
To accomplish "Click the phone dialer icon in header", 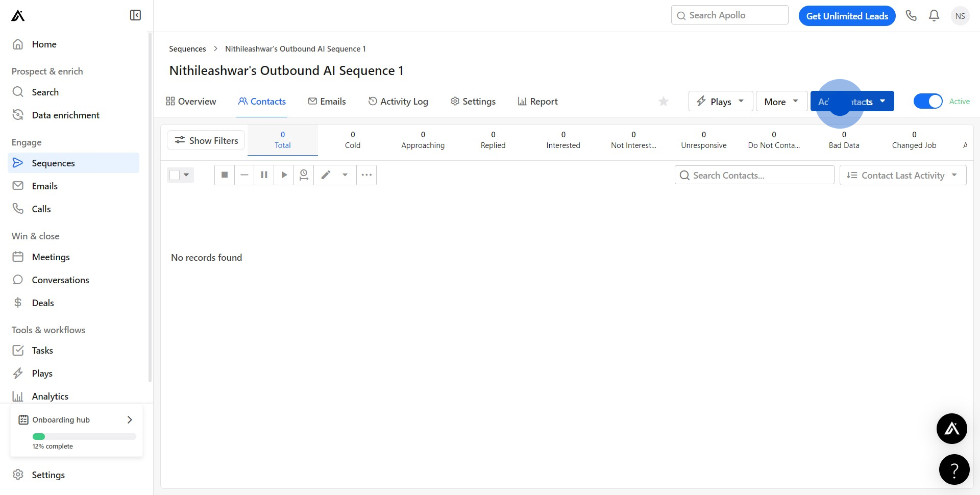I will coord(911,15).
